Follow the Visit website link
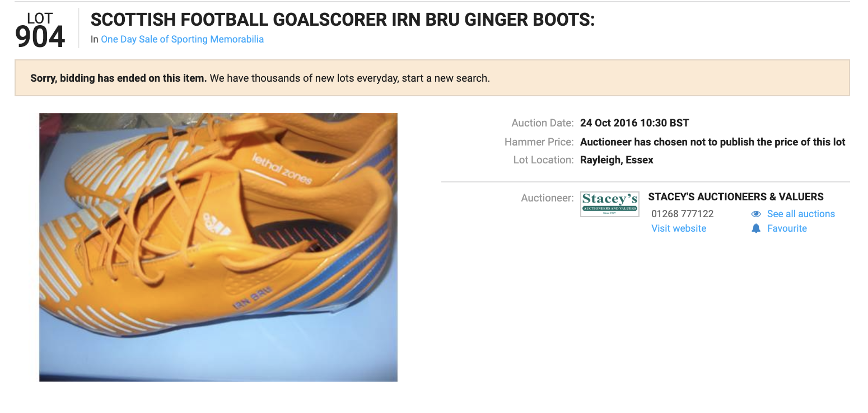 (x=679, y=228)
